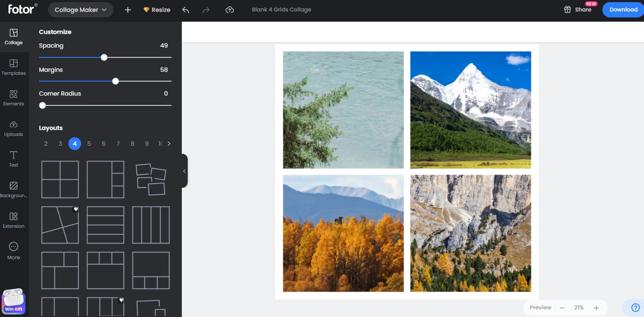The image size is (644, 317).
Task: Upload the project to the cloud
Action: (230, 10)
